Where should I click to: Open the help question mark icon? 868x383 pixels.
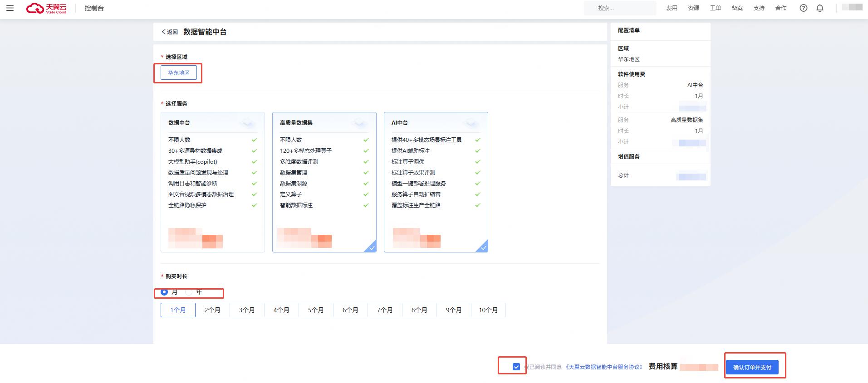click(803, 8)
